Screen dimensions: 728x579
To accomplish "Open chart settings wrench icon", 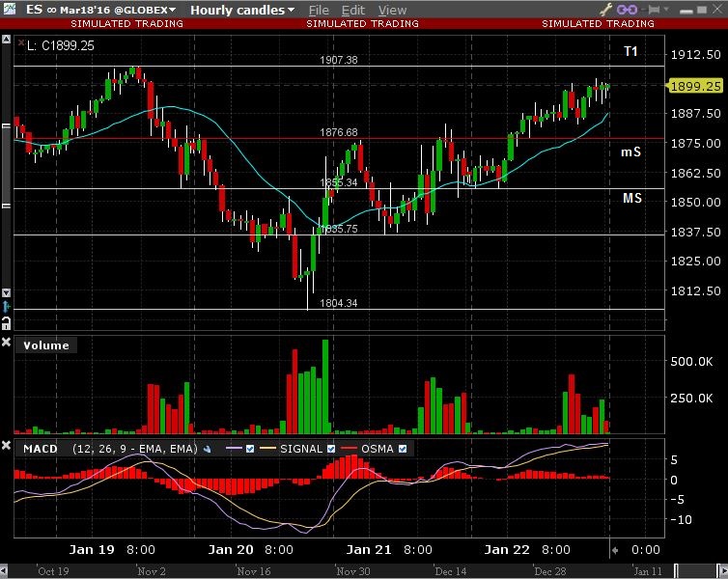I will 607,10.
